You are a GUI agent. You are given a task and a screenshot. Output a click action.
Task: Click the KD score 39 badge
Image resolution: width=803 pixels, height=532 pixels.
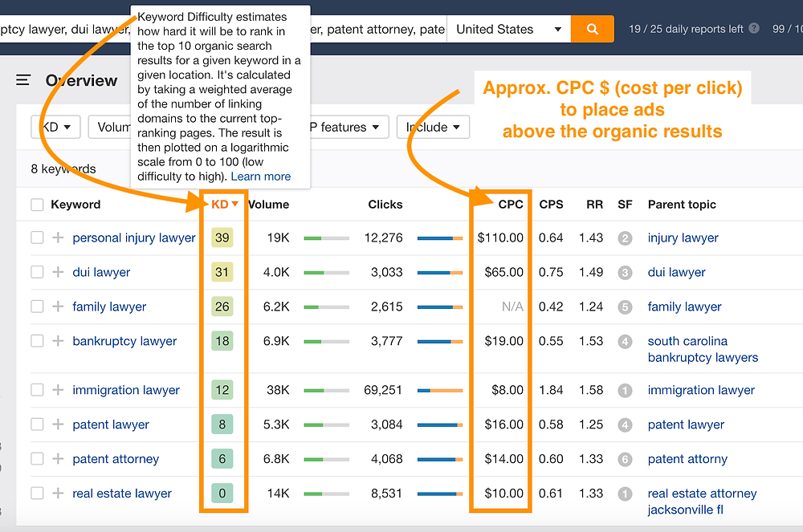point(222,238)
